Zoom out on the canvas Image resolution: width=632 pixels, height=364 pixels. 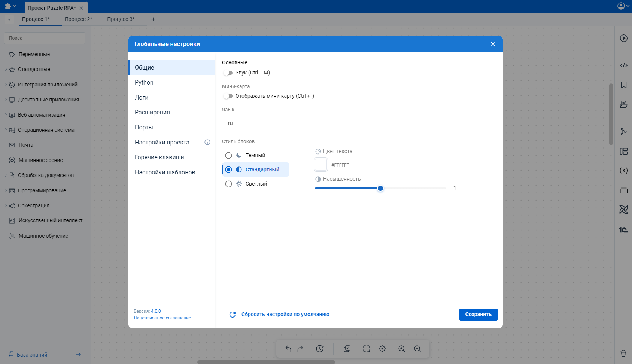(x=417, y=349)
